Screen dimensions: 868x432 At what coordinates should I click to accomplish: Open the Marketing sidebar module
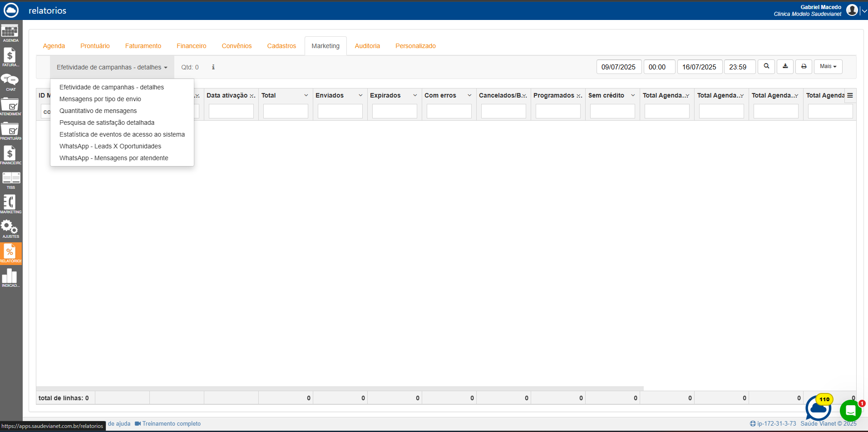(10, 205)
